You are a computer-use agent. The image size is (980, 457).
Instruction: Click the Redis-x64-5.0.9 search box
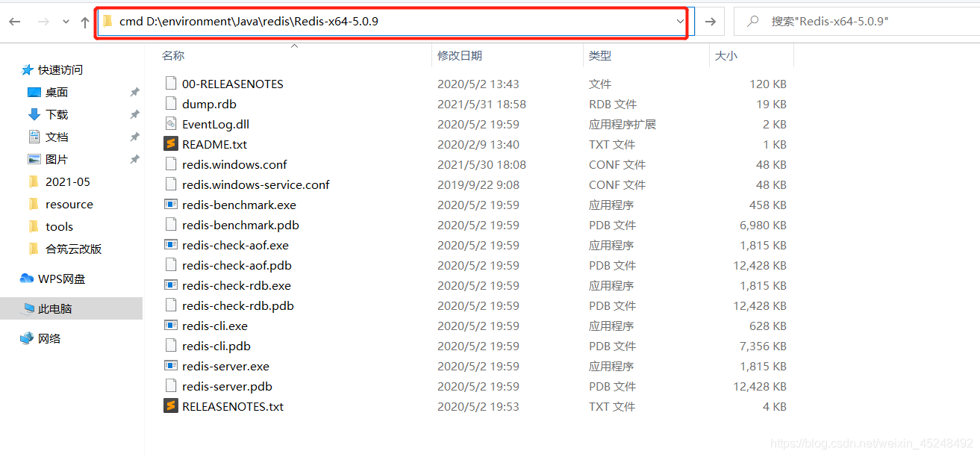tap(856, 22)
